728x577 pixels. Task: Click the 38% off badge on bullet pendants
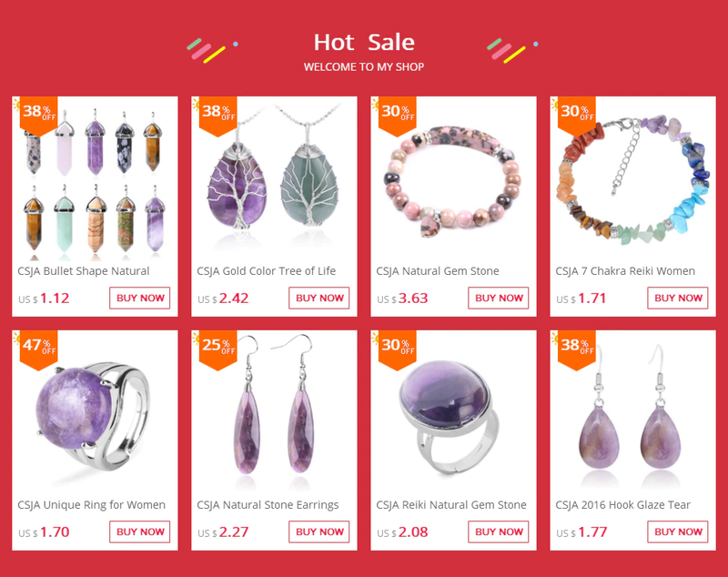tap(38, 115)
